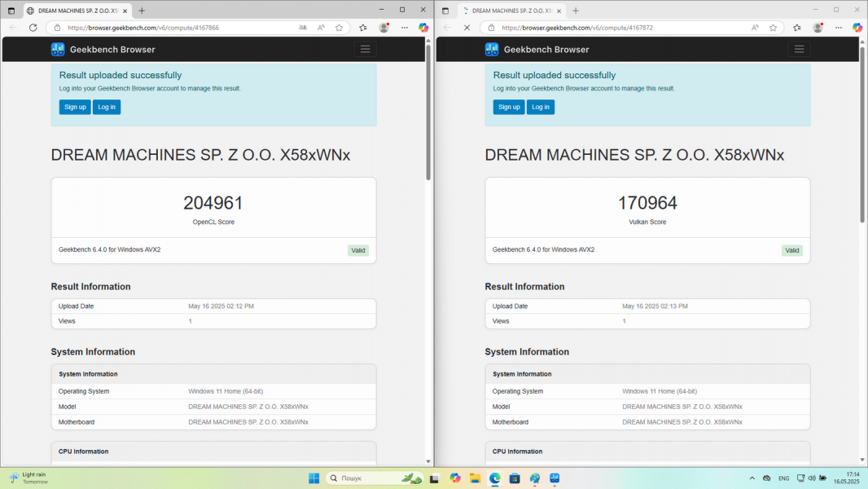Image resolution: width=868 pixels, height=489 pixels.
Task: Add the right window page to favorites with star
Action: tap(774, 28)
